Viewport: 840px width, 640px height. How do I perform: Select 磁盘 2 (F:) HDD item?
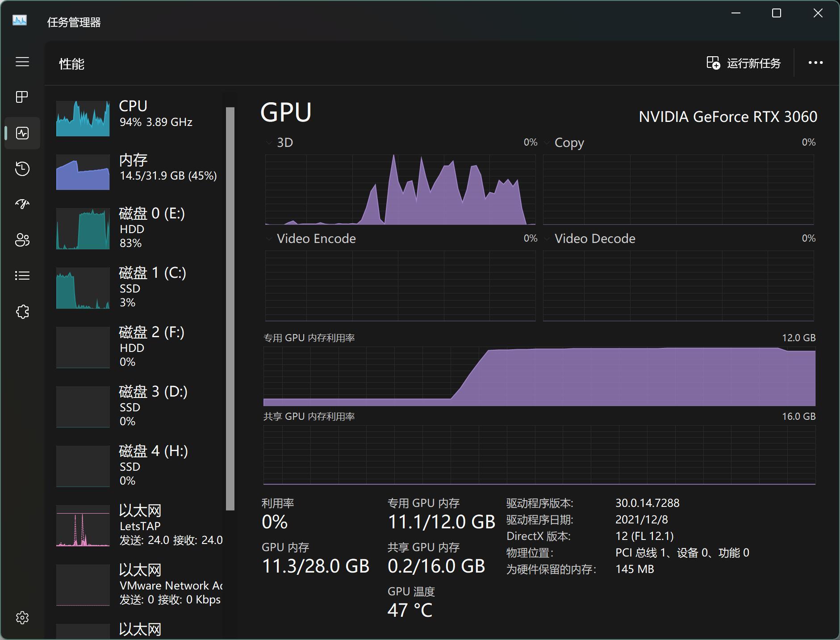138,347
